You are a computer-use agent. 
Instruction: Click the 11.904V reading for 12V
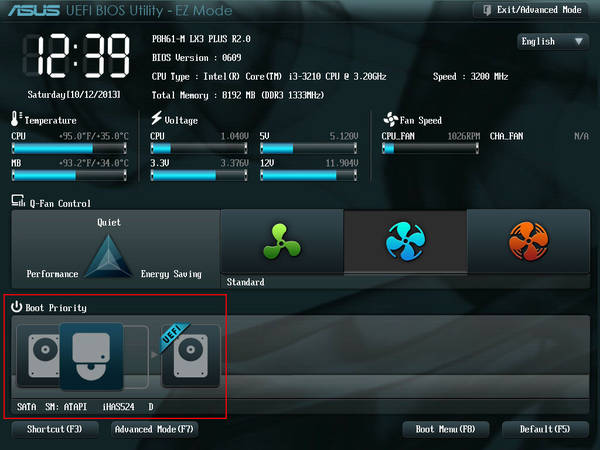342,163
